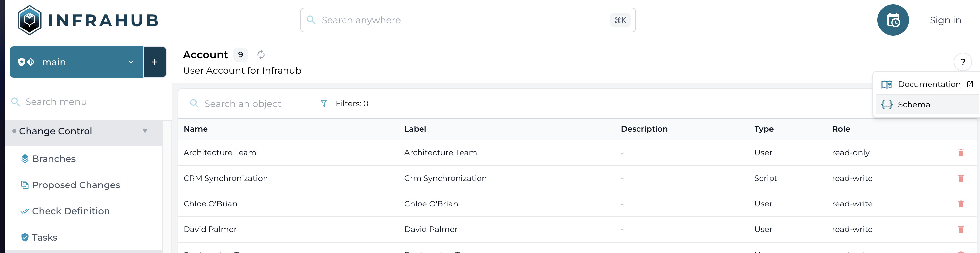This screenshot has width=980, height=253.
Task: Click the filter funnel icon
Action: 324,104
